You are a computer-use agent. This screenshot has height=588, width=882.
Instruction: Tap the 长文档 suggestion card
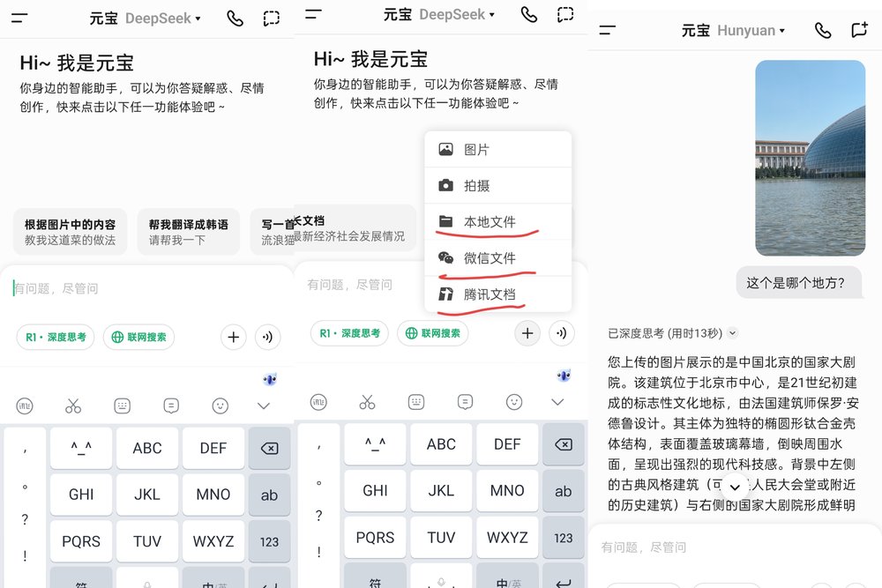coord(353,228)
